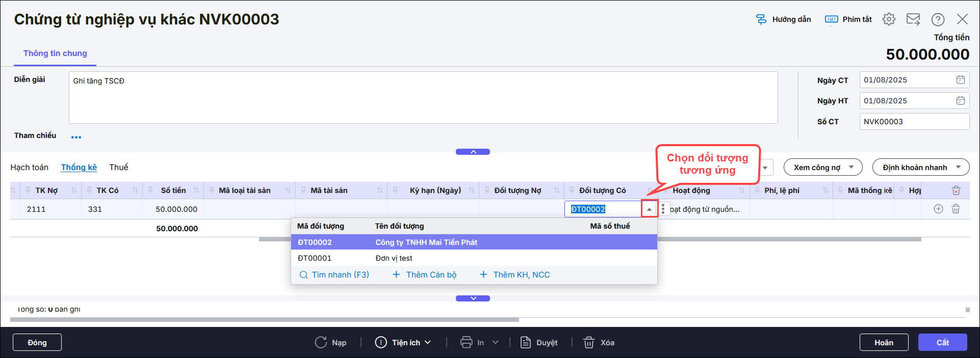The height and width of the screenshot is (358, 980).
Task: Expand the Tiện ích menu
Action: [x=403, y=342]
